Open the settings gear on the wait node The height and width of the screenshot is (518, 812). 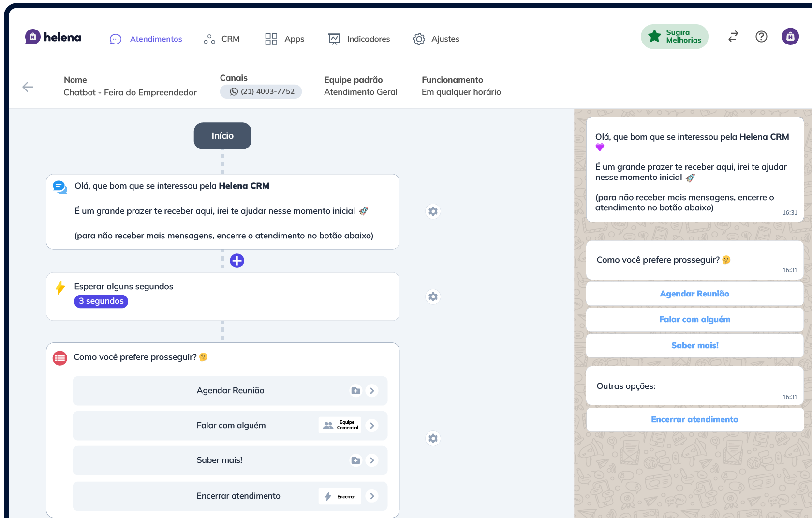[433, 296]
